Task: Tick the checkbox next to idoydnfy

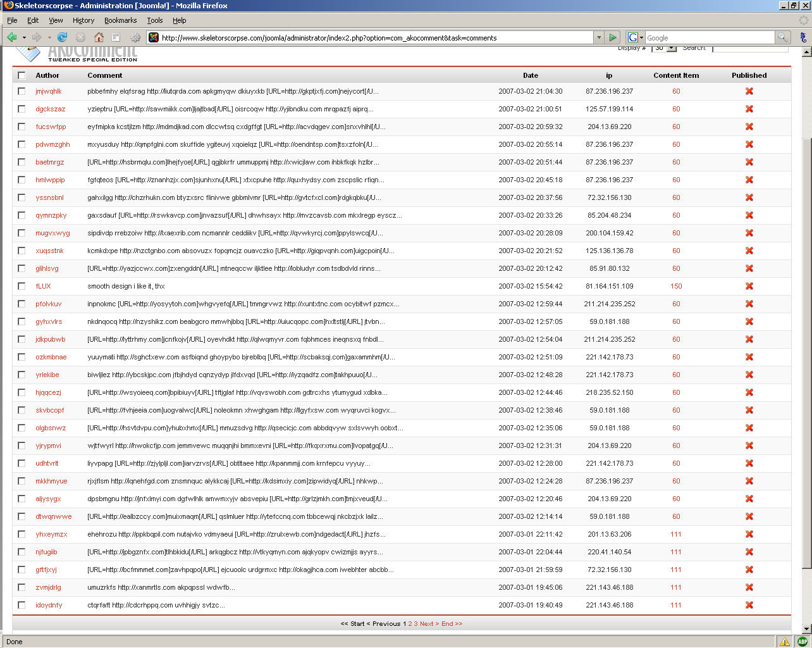Action: tap(22, 605)
